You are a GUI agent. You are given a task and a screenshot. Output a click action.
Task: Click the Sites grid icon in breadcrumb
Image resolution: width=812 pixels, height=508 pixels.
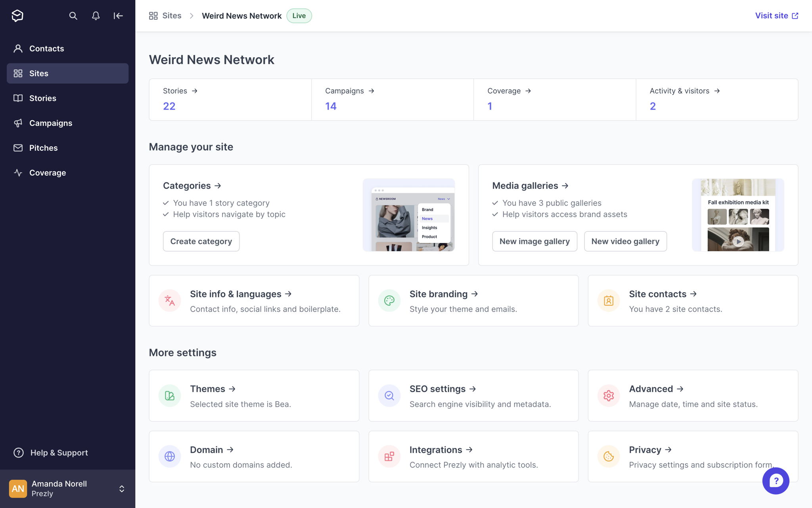tap(153, 16)
